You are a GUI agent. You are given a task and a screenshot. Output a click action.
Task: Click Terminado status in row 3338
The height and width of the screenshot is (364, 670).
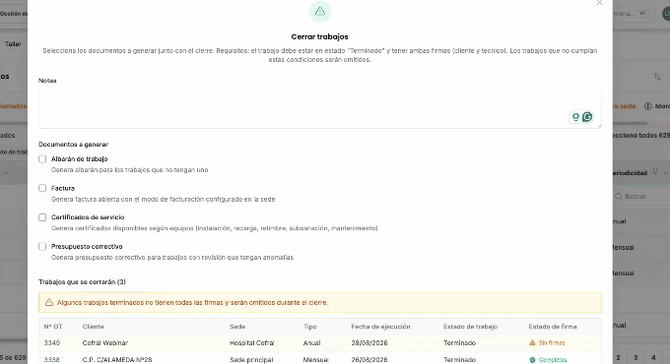coord(459,360)
